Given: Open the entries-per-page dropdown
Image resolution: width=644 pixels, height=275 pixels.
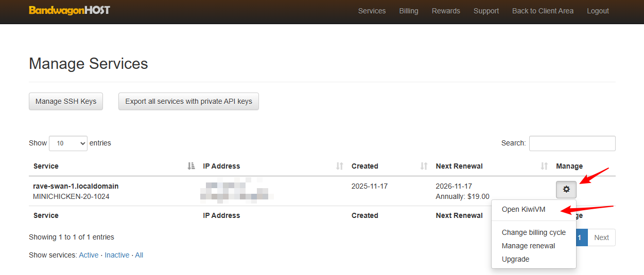Looking at the screenshot, I should coord(68,143).
